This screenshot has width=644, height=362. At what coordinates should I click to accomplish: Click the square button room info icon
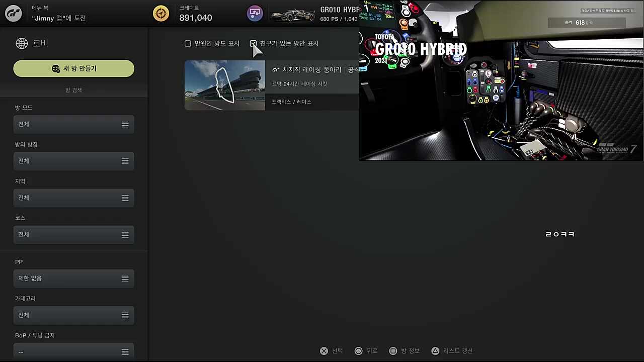[x=393, y=351]
